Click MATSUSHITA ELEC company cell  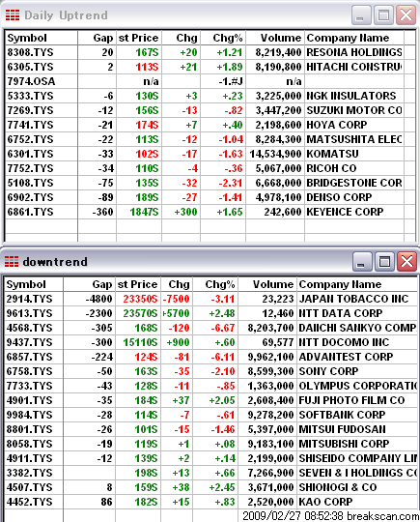(x=354, y=139)
